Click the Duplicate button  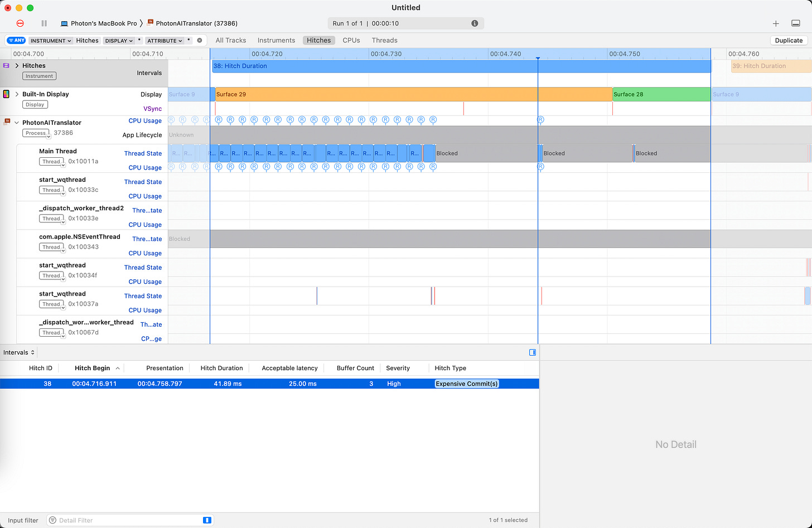coord(789,40)
